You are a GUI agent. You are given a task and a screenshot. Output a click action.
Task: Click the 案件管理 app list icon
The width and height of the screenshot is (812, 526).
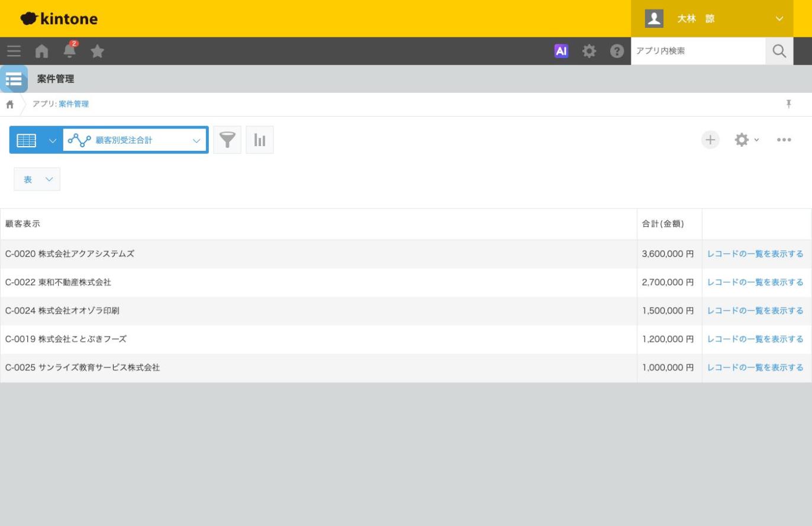[14, 79]
